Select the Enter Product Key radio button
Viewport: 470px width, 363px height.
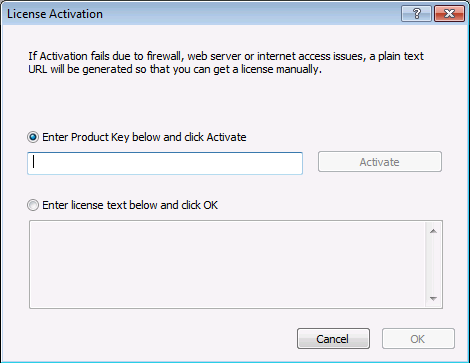pos(33,137)
